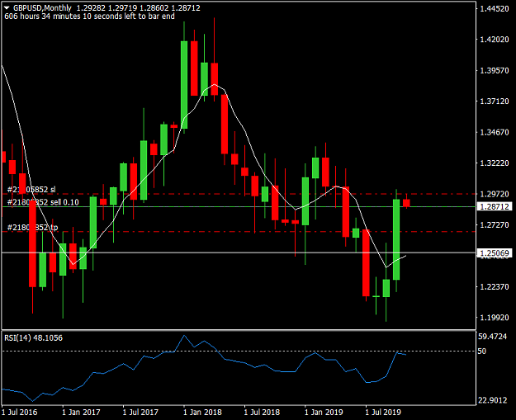Click the horizontal line price tag 1.25069

tap(495, 253)
